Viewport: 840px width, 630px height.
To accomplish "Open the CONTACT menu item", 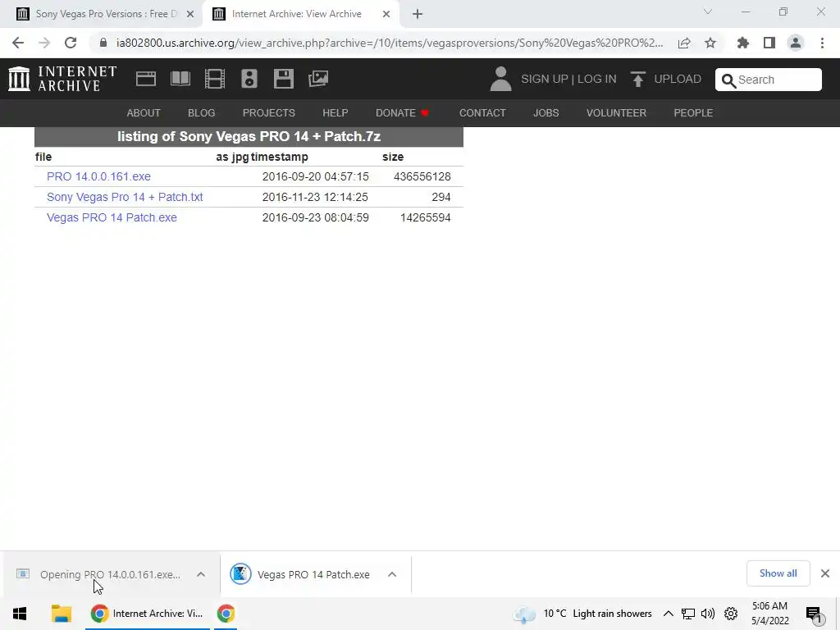I will [x=482, y=113].
